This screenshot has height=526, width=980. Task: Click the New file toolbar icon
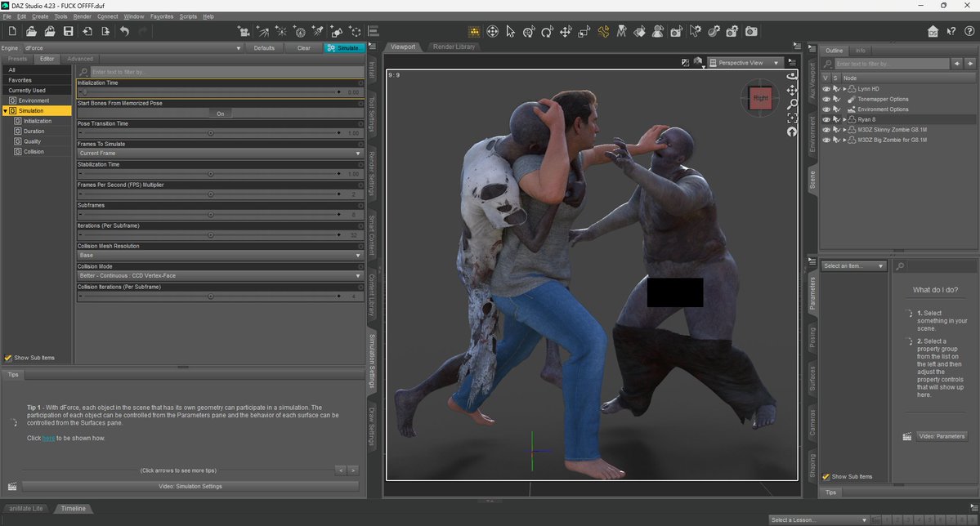tap(12, 31)
